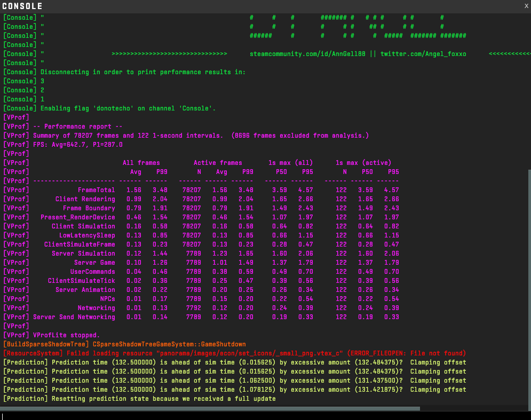
Task: Click the NPCs row label
Action: click(x=107, y=299)
